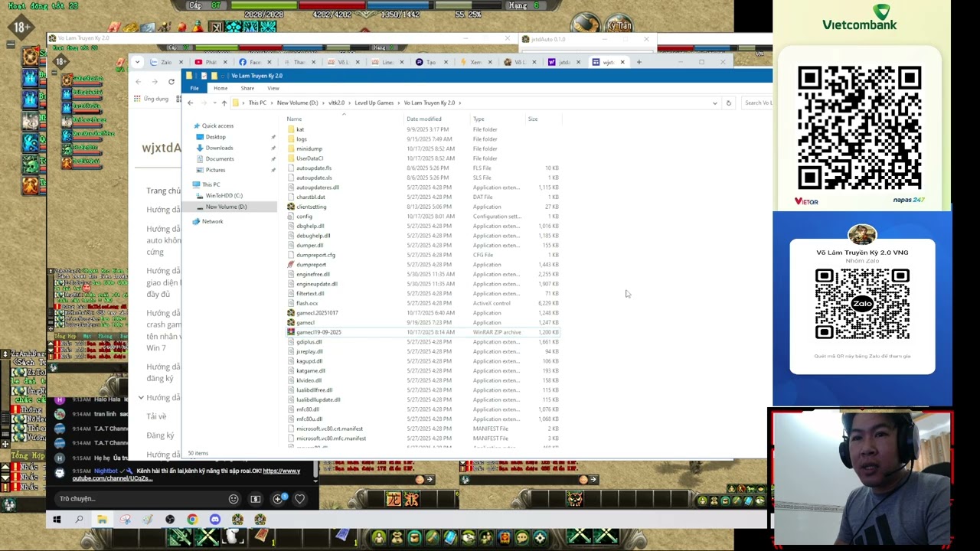Click Explorer's Up one level arrow
Image resolution: width=980 pixels, height=551 pixels.
click(224, 103)
